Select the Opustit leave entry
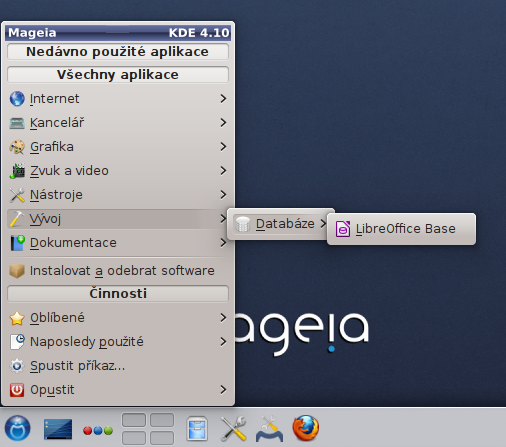This screenshot has width=506, height=447. tap(118, 390)
